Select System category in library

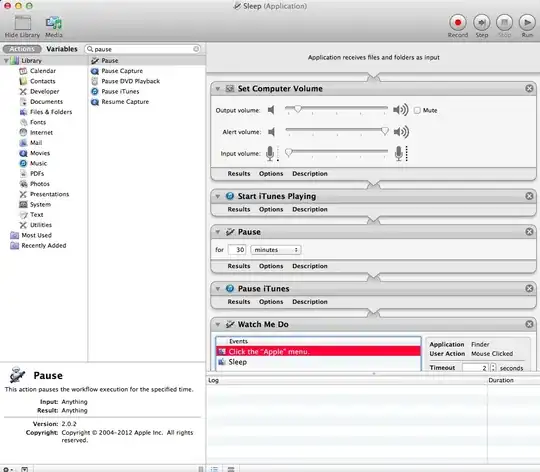click(x=40, y=204)
